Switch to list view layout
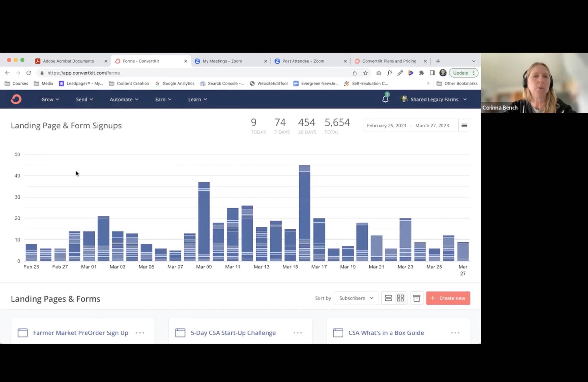The image size is (588, 382). coord(388,298)
